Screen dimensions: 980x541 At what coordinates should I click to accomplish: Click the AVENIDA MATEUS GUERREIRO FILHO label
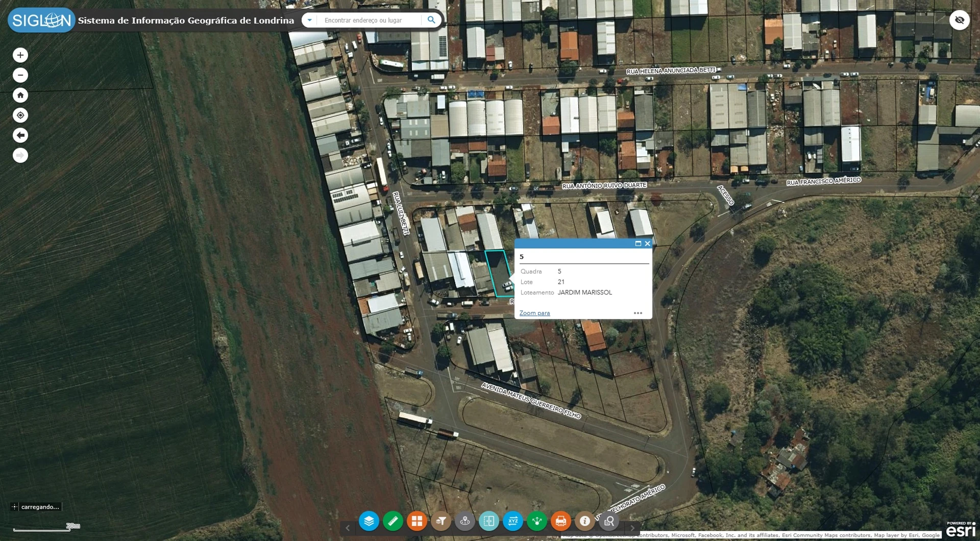[x=531, y=401]
